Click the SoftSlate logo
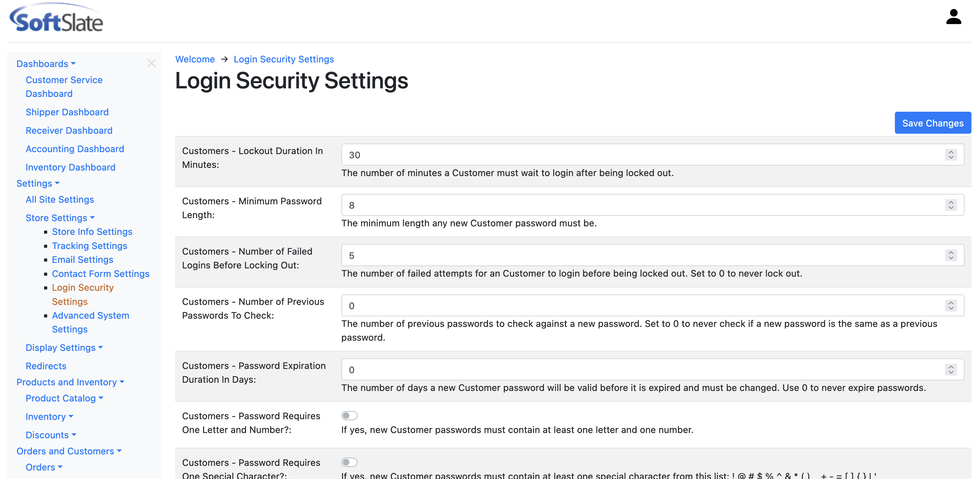Image resolution: width=980 pixels, height=479 pixels. click(56, 18)
